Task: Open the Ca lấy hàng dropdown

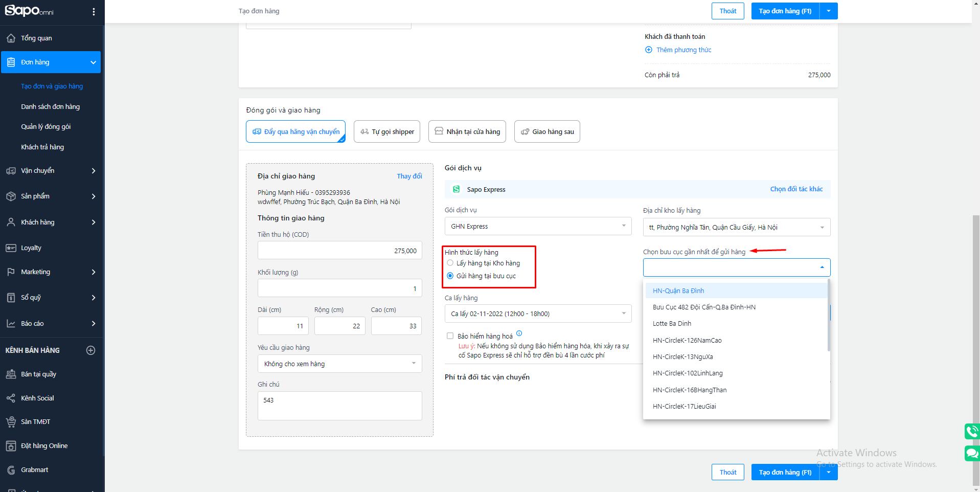Action: tap(538, 314)
